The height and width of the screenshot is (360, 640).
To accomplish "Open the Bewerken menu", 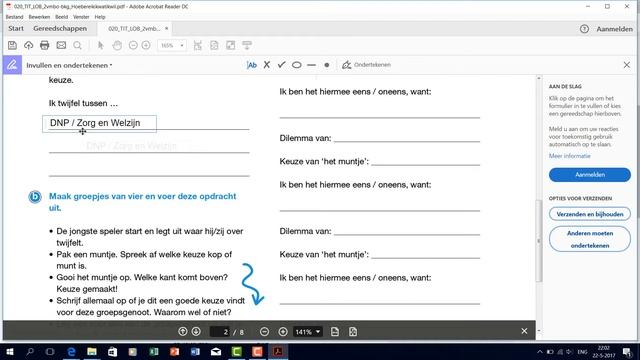I will pyautogui.click(x=39, y=17).
